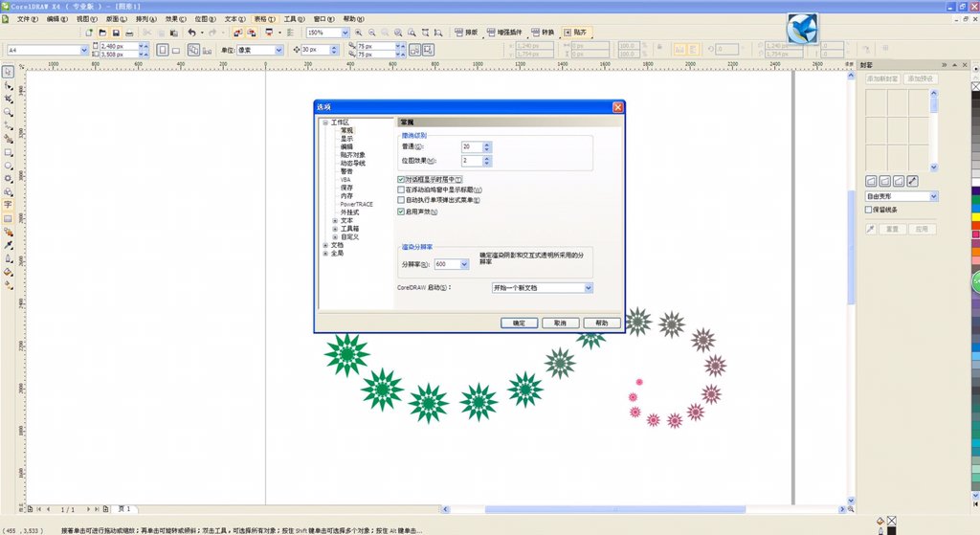Screen dimensions: 980x535
Task: Set page orientation to portrait
Action: (163, 50)
